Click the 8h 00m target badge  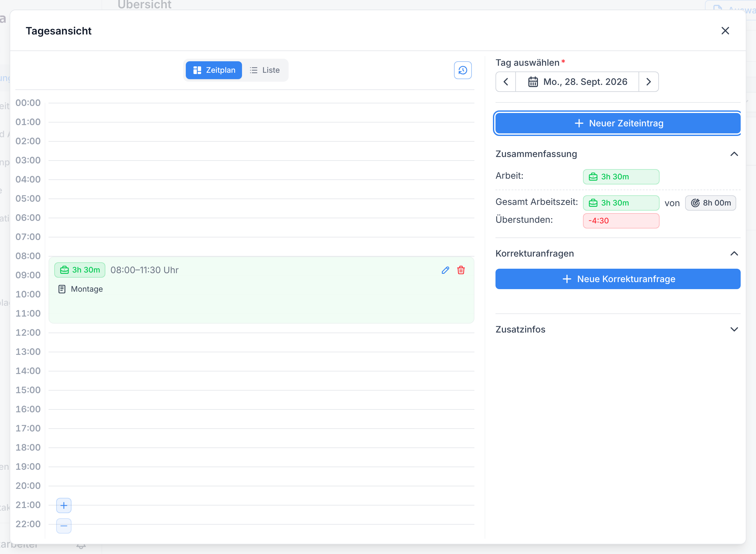tap(710, 203)
